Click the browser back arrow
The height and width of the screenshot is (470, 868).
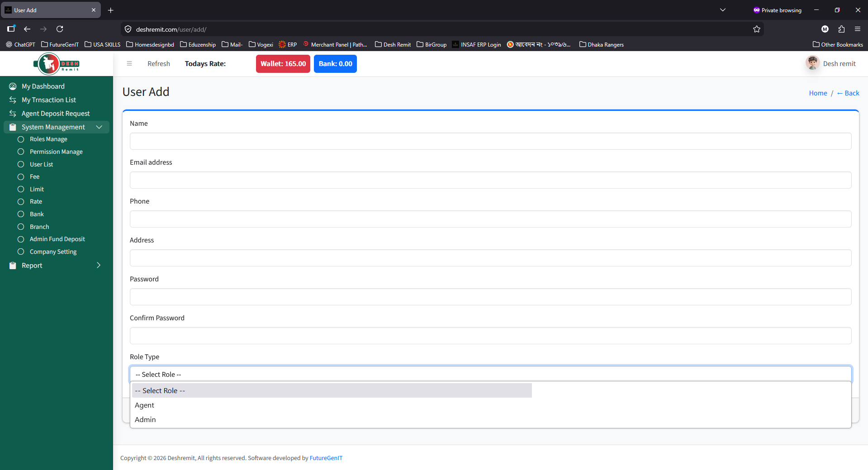tap(27, 29)
